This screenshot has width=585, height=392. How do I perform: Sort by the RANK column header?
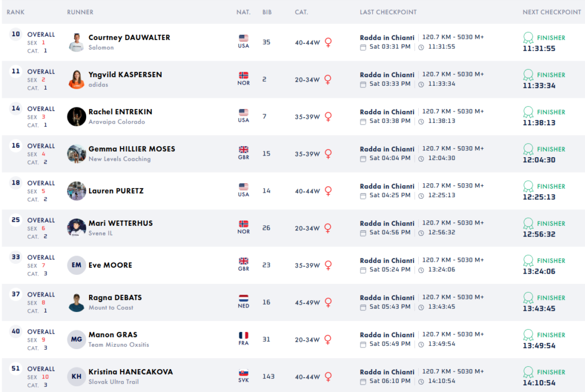(15, 12)
